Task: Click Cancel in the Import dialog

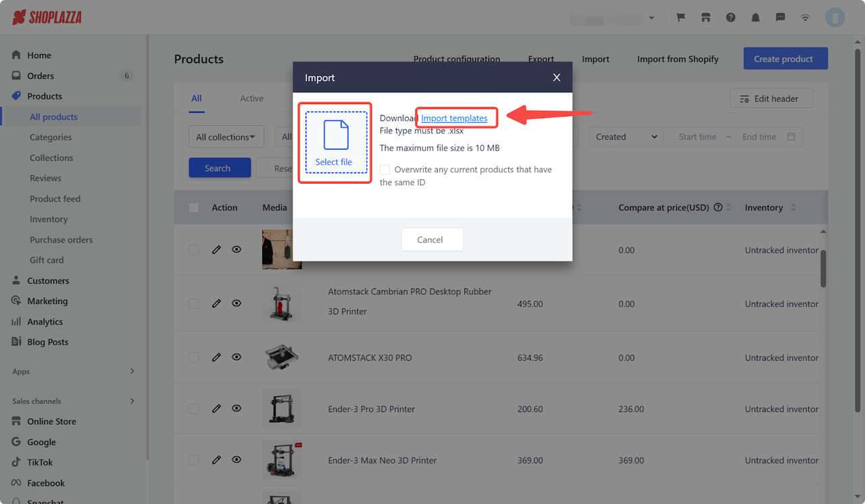Action: (432, 239)
